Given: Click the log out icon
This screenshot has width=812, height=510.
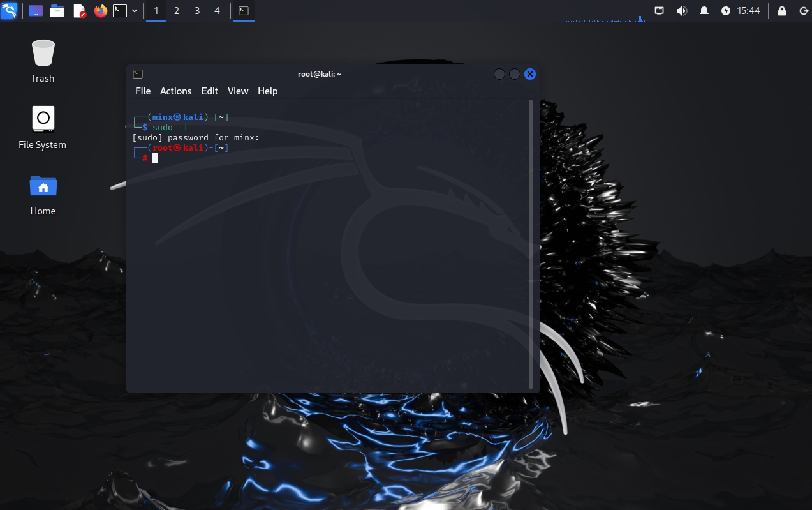Looking at the screenshot, I should coord(803,11).
